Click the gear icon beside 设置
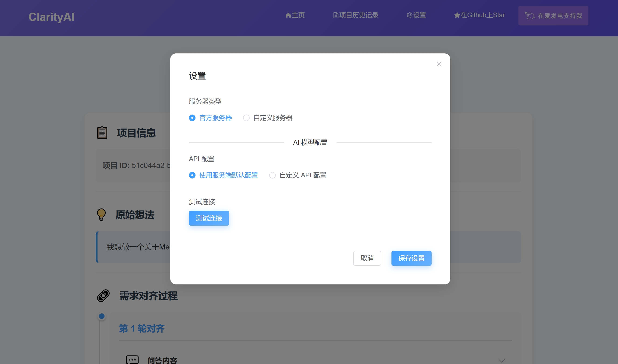618x364 pixels. click(x=409, y=15)
